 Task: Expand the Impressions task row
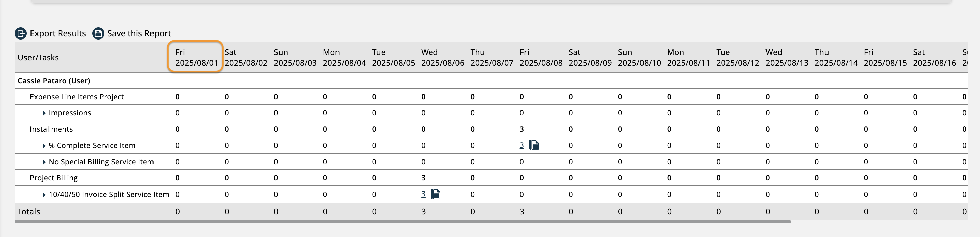(x=44, y=113)
